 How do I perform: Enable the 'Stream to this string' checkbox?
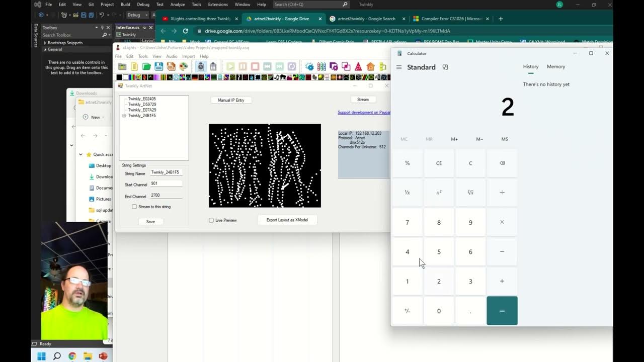tap(134, 207)
